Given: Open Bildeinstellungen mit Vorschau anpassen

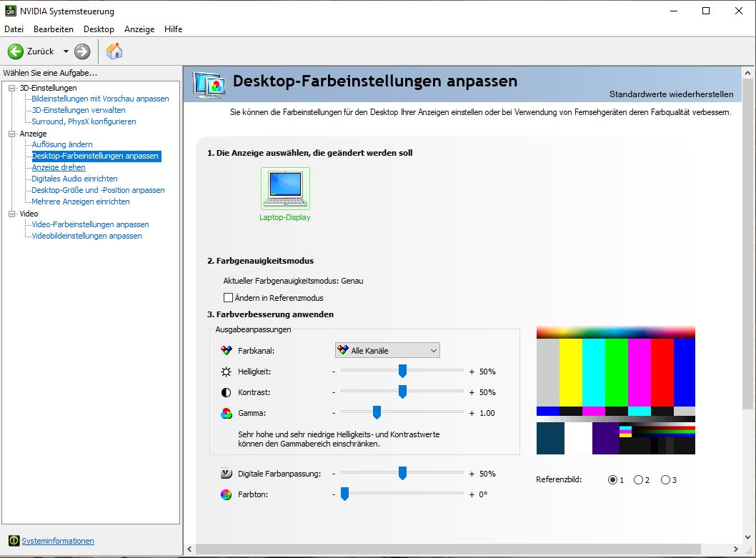Looking at the screenshot, I should 100,99.
